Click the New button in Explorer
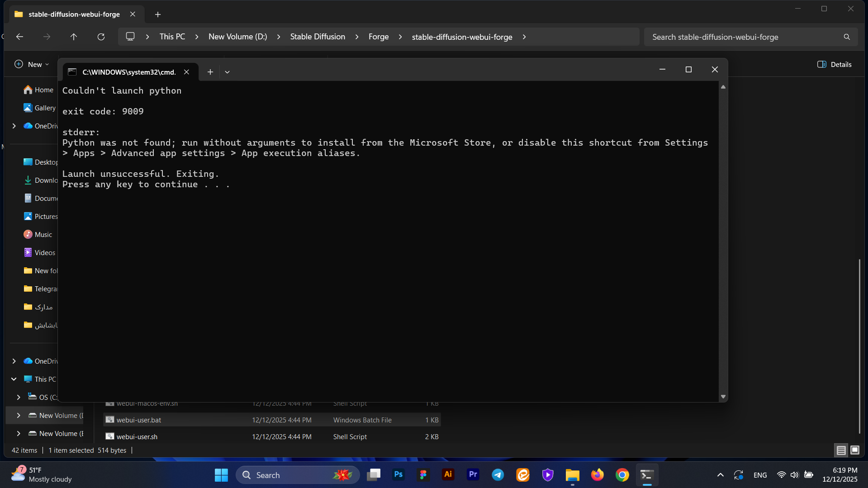This screenshot has height=488, width=868. 32,64
